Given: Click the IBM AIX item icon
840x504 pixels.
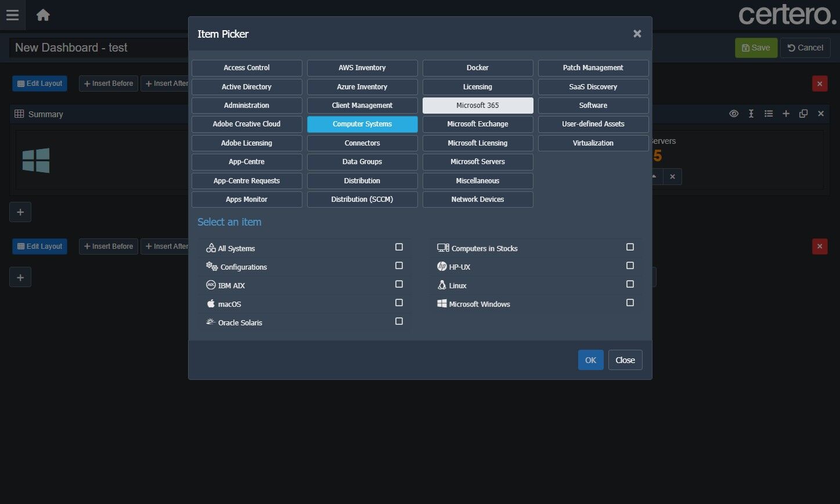Looking at the screenshot, I should tap(211, 285).
